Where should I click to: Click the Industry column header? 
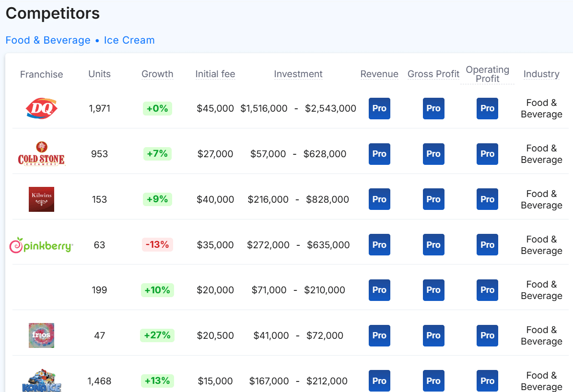[541, 74]
